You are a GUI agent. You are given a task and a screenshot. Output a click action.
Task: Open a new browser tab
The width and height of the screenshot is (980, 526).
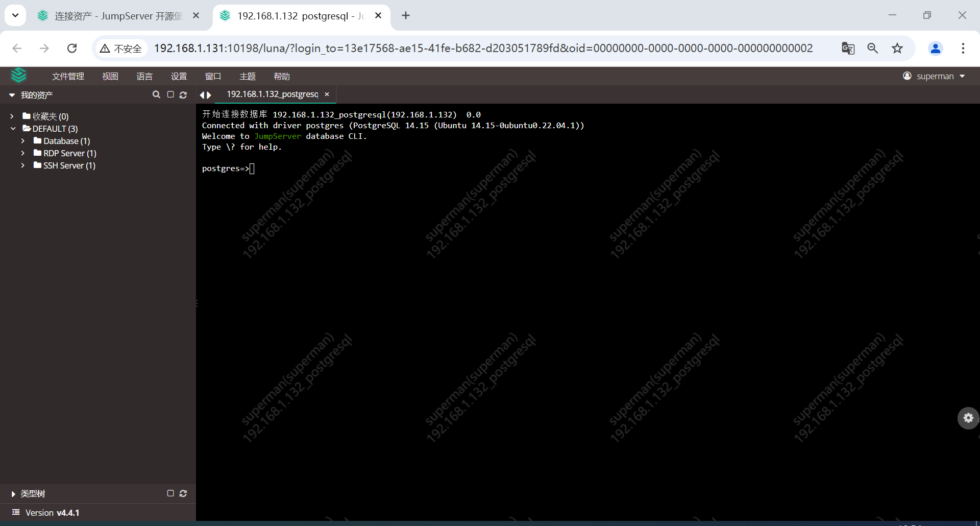click(x=406, y=16)
